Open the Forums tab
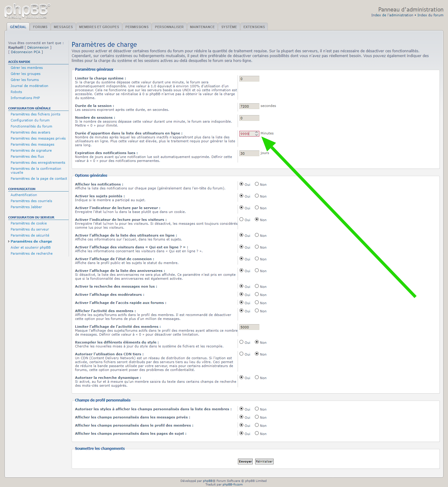 pos(40,27)
